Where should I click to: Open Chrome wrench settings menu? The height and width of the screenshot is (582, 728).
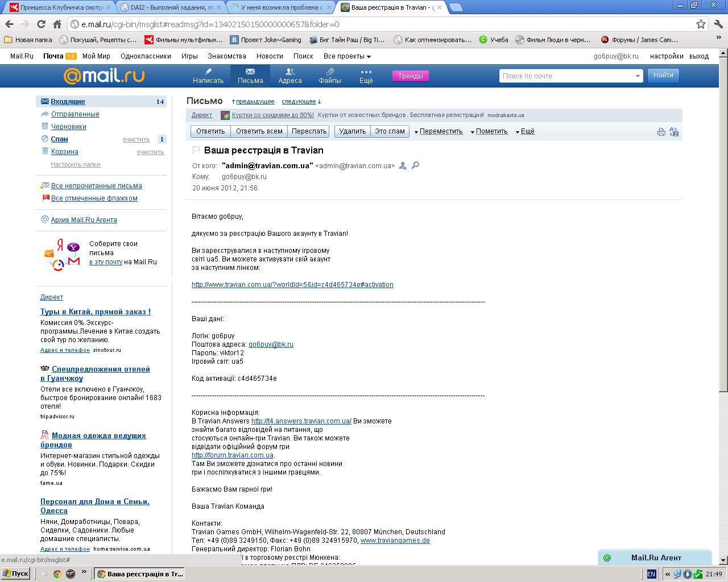(718, 24)
